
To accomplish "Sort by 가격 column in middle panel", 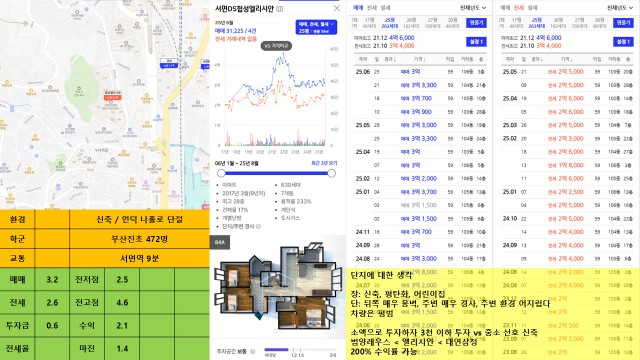I will [x=419, y=59].
